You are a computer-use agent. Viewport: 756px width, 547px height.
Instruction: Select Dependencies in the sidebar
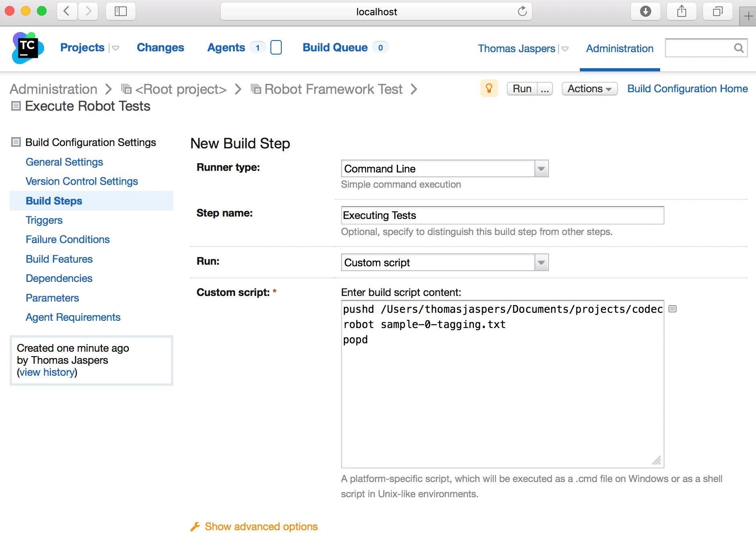59,278
